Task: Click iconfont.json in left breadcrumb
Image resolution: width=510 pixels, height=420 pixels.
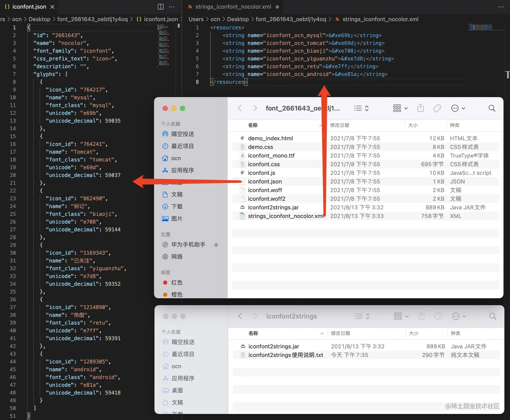Action: (161, 19)
